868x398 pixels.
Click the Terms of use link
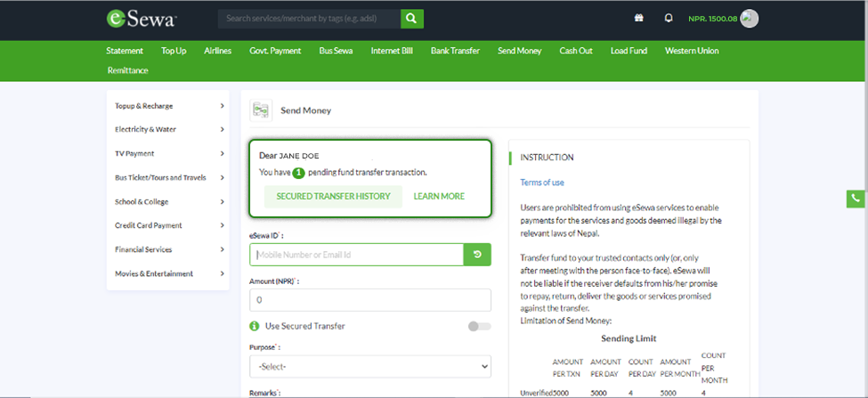tap(542, 183)
